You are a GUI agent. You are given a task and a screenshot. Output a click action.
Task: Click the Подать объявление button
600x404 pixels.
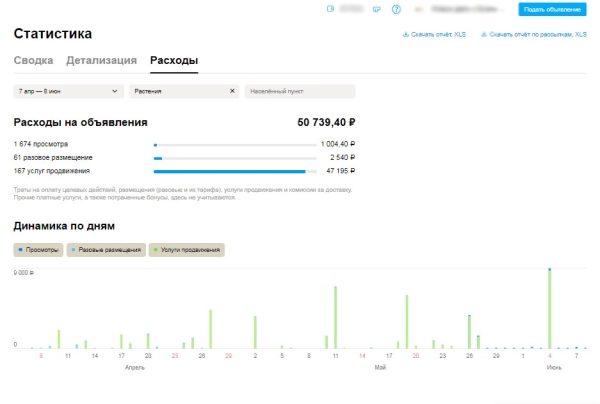click(x=551, y=9)
